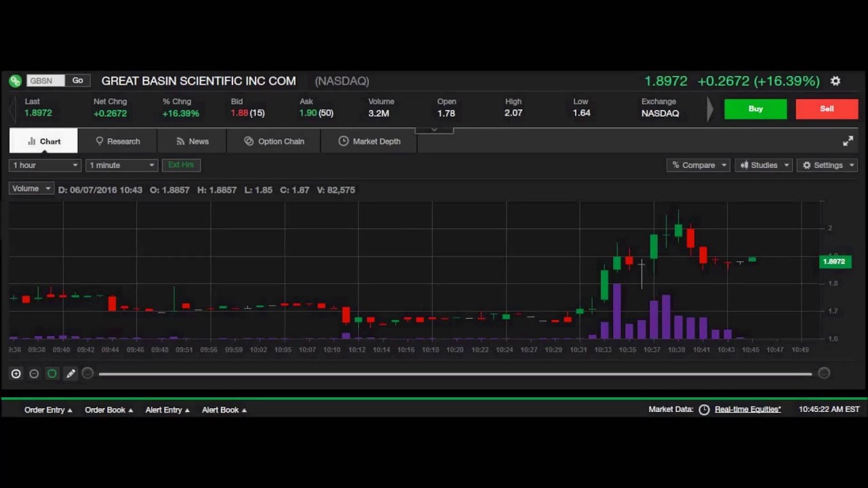The image size is (868, 488).
Task: Open the chart Settings dropdown
Action: click(827, 165)
